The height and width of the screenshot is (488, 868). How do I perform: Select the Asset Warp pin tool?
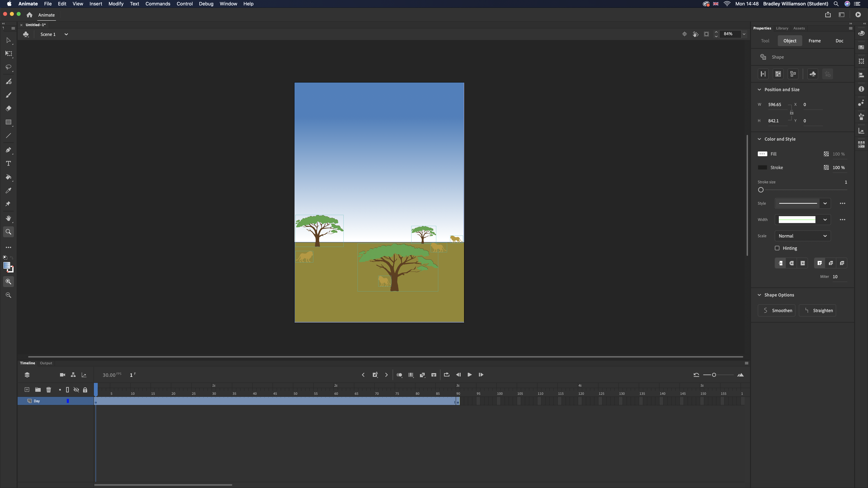click(x=8, y=204)
